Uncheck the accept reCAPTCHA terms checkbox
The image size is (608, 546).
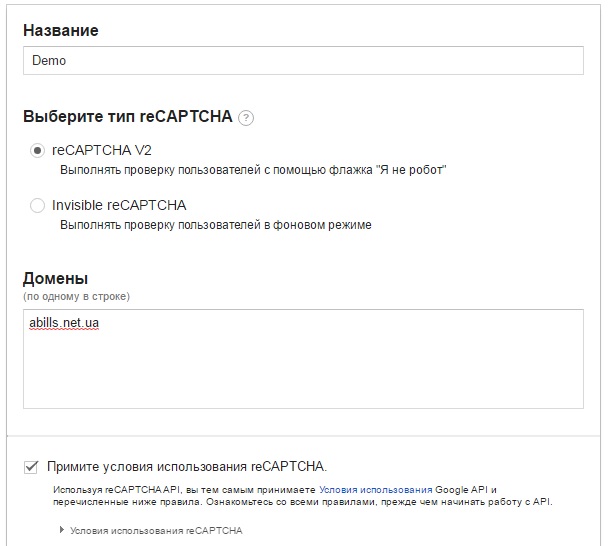click(31, 467)
